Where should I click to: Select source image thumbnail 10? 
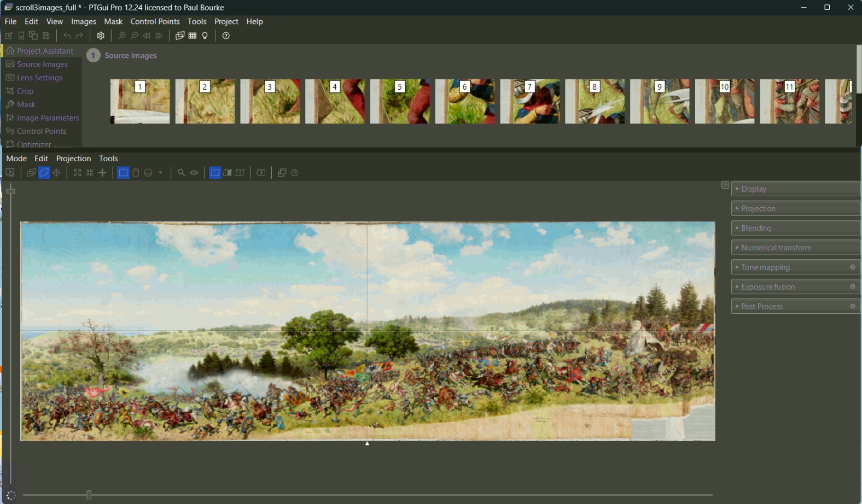725,102
